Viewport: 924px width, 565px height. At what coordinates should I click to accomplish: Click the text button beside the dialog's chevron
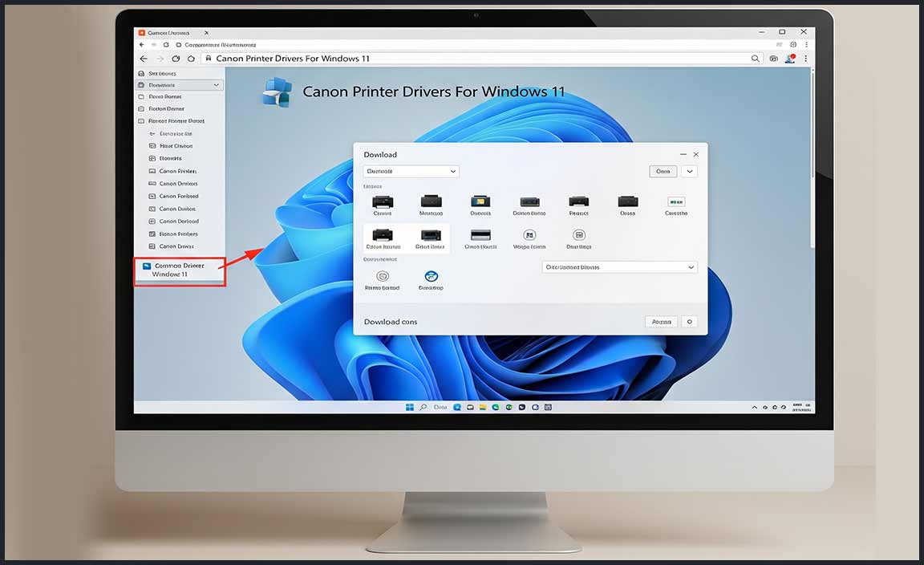point(663,171)
